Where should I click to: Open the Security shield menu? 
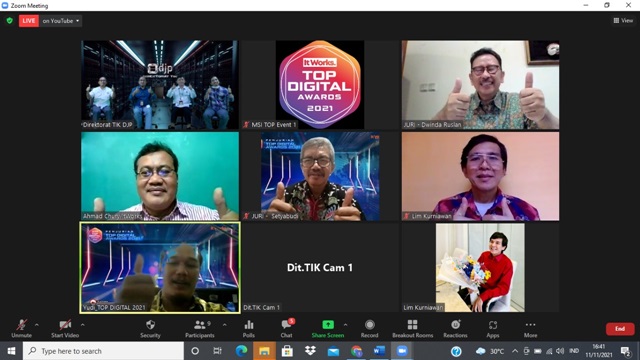click(150, 329)
